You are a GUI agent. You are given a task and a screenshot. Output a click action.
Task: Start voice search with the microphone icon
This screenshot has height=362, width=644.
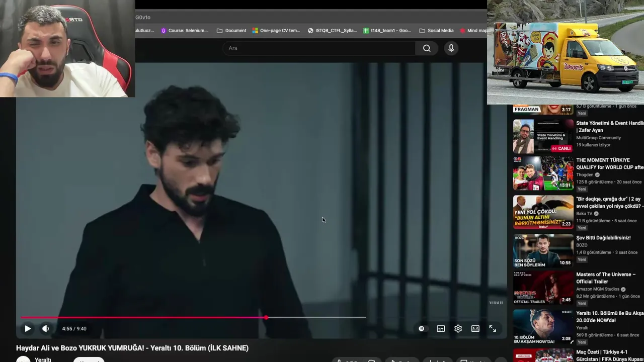coord(451,48)
